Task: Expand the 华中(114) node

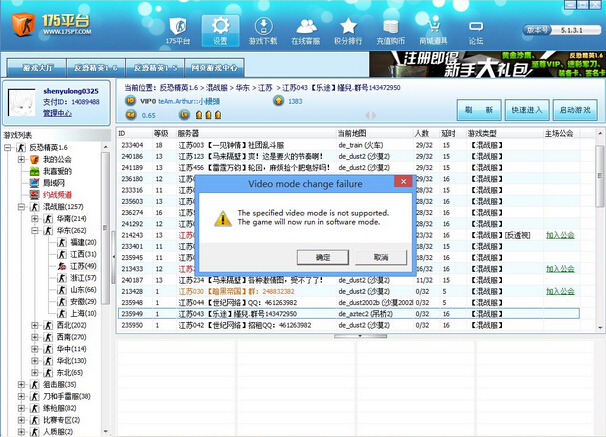Action: [35, 349]
